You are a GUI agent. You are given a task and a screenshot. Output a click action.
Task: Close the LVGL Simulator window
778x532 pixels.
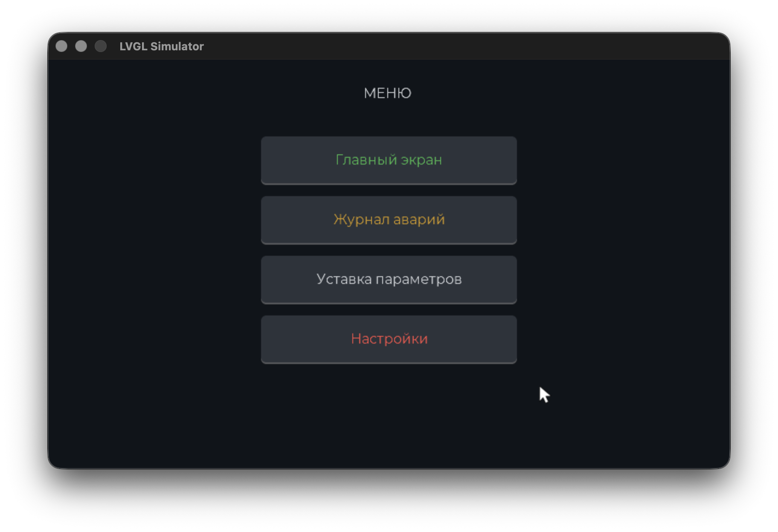tap(61, 46)
